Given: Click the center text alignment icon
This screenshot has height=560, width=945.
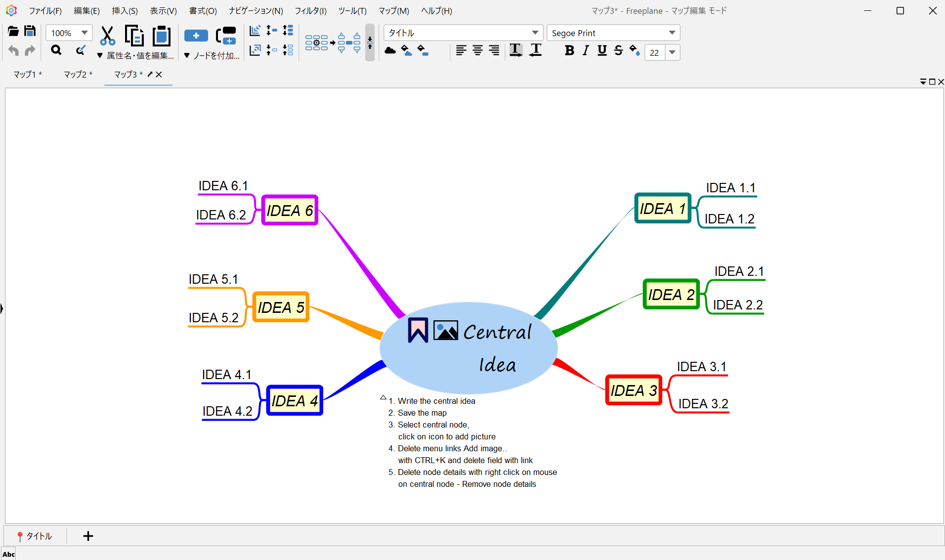Looking at the screenshot, I should coord(477,50).
